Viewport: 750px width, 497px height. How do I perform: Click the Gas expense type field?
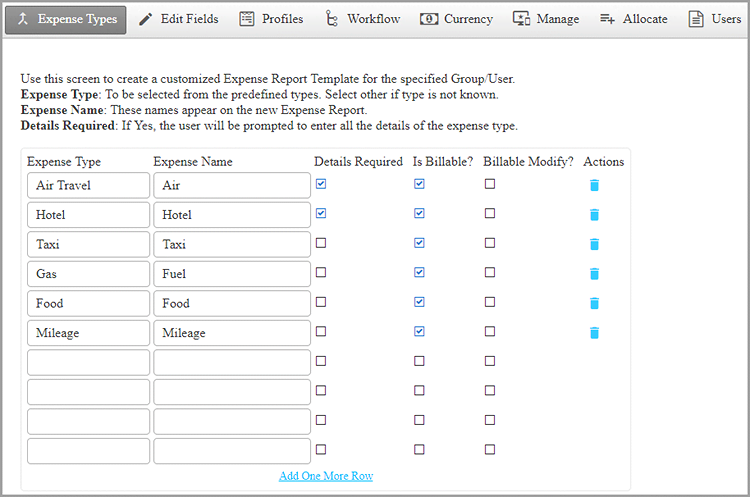click(x=88, y=274)
